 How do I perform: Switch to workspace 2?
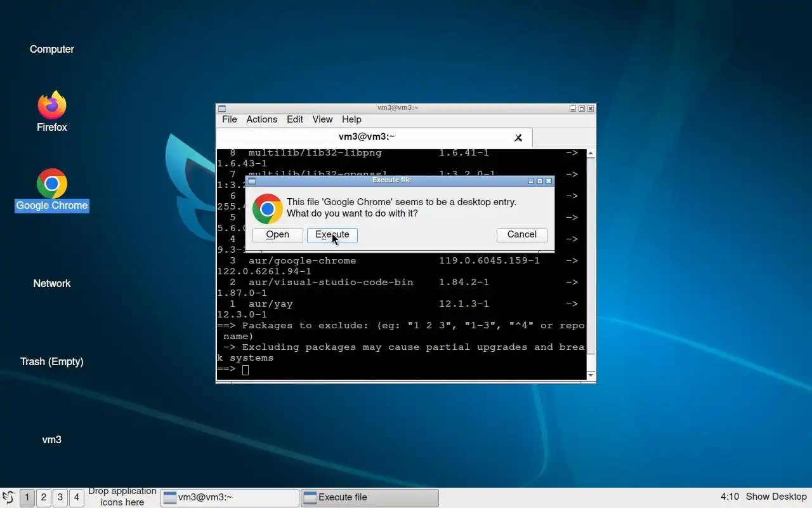43,497
